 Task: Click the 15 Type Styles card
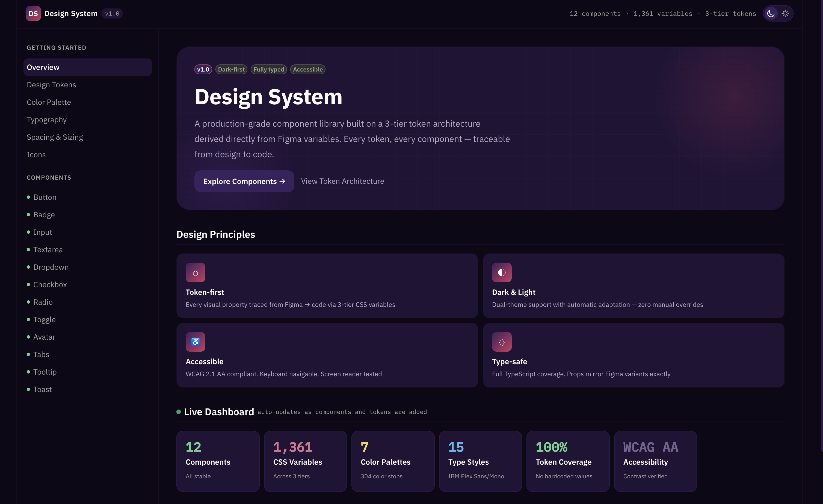click(x=480, y=461)
